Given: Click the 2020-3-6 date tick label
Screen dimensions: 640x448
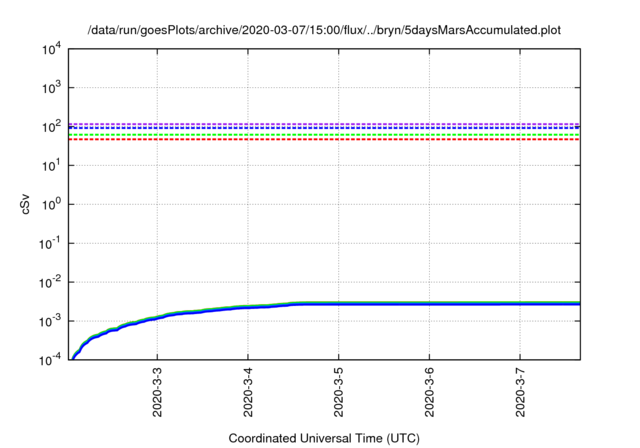Looking at the screenshot, I should point(429,392).
